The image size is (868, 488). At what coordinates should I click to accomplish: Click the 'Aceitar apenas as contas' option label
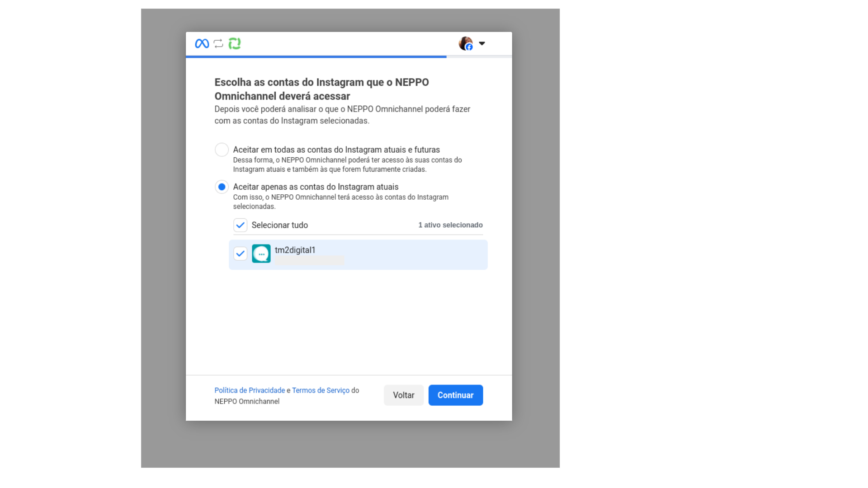(x=316, y=187)
